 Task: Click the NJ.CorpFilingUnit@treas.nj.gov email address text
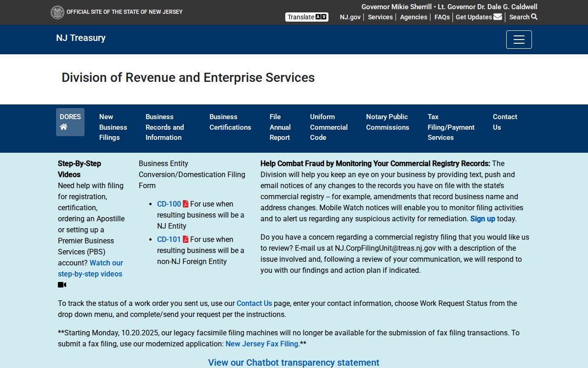[385, 248]
